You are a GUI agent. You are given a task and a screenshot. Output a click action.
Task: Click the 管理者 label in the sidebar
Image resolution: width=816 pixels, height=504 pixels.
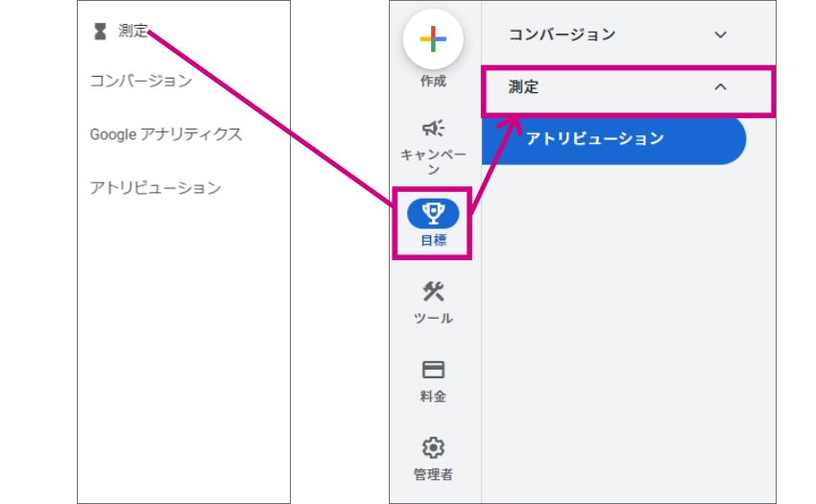tap(433, 474)
